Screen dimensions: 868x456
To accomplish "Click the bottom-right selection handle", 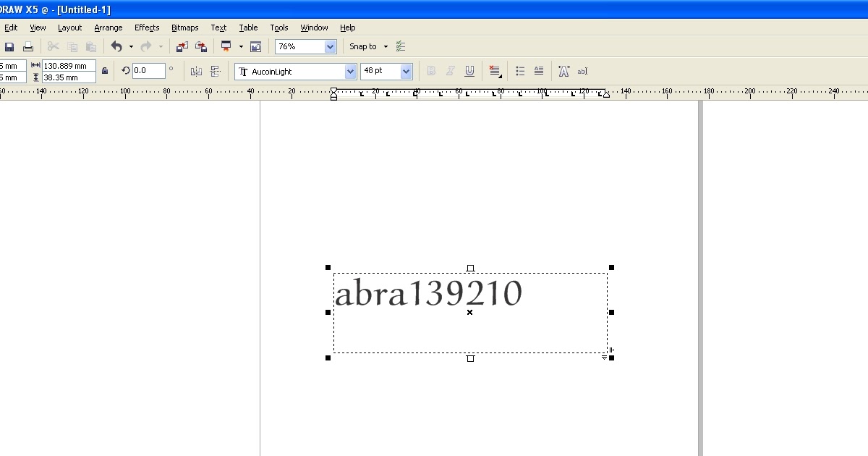I will 612,358.
